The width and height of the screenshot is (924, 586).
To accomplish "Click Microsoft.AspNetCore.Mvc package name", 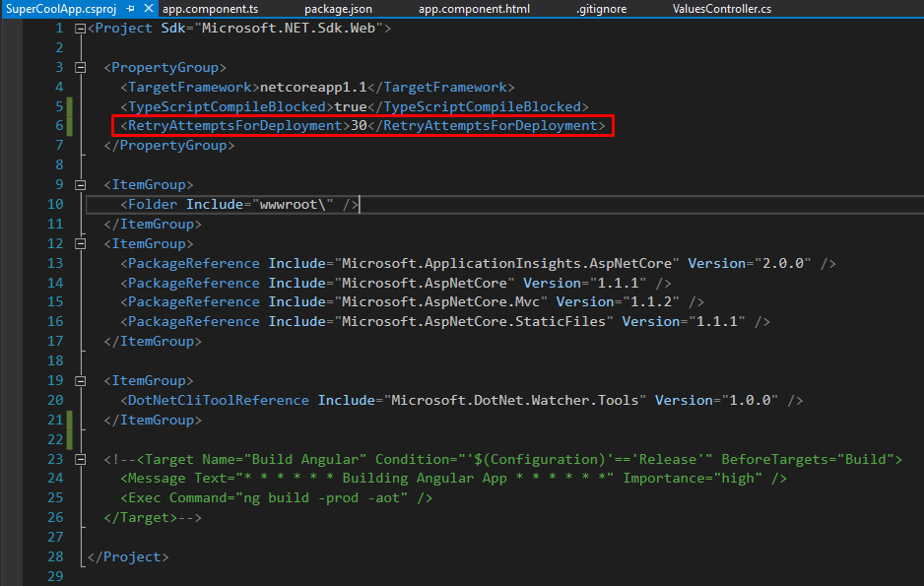I will coord(440,302).
